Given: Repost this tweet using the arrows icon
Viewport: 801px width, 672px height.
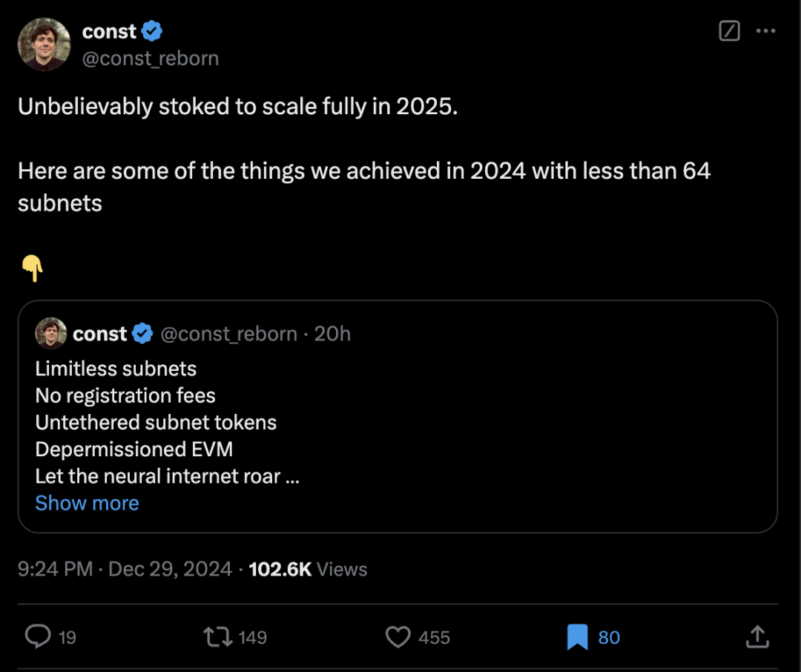Looking at the screenshot, I should coord(219,636).
